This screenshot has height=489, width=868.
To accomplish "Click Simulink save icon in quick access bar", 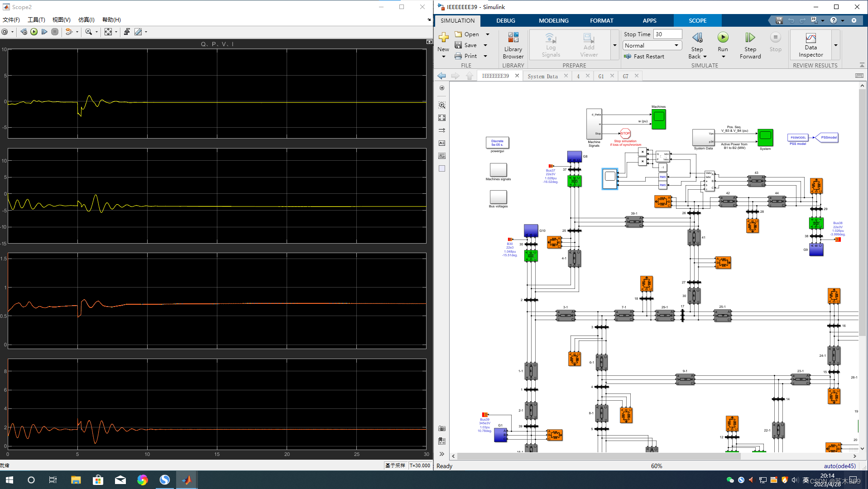I will click(x=779, y=20).
